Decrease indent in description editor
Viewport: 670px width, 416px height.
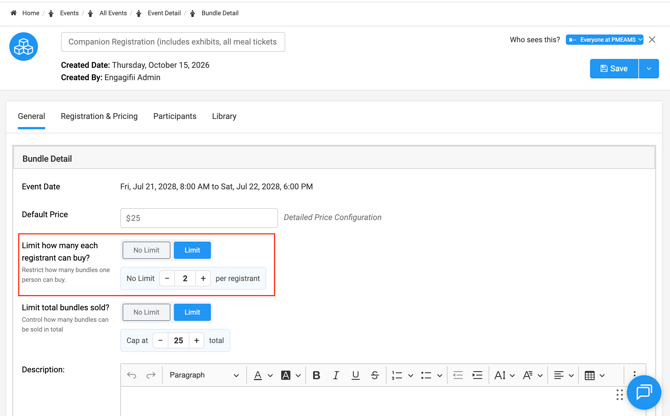point(458,375)
